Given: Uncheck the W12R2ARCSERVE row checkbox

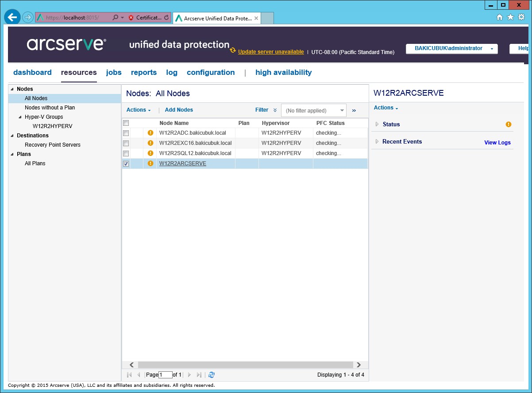Looking at the screenshot, I should [126, 163].
